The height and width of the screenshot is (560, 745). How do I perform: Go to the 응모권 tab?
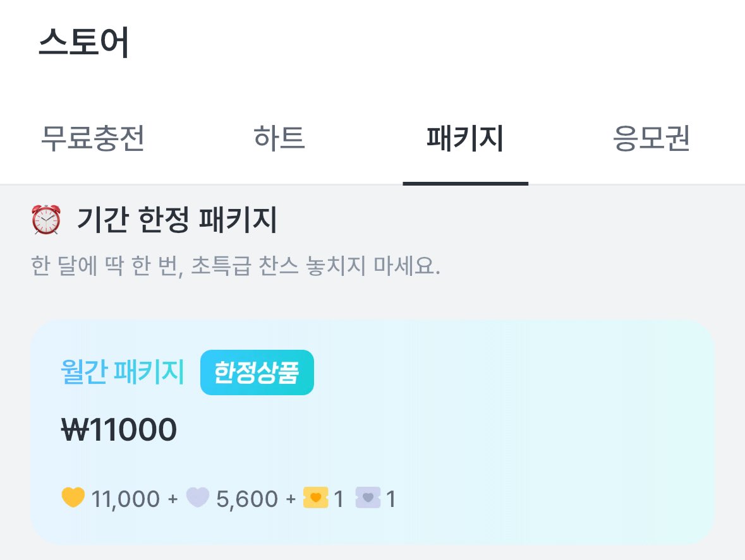[x=651, y=139]
